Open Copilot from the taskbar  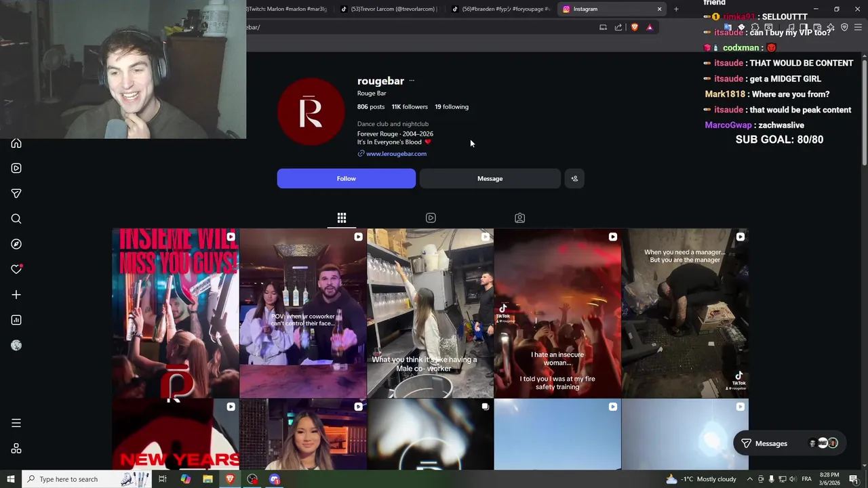coord(185,479)
